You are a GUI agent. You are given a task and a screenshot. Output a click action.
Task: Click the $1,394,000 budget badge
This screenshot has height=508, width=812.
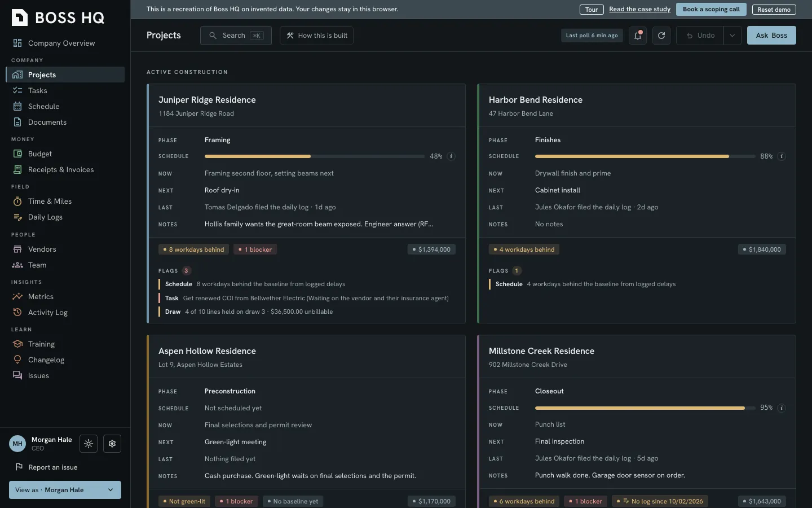(431, 249)
